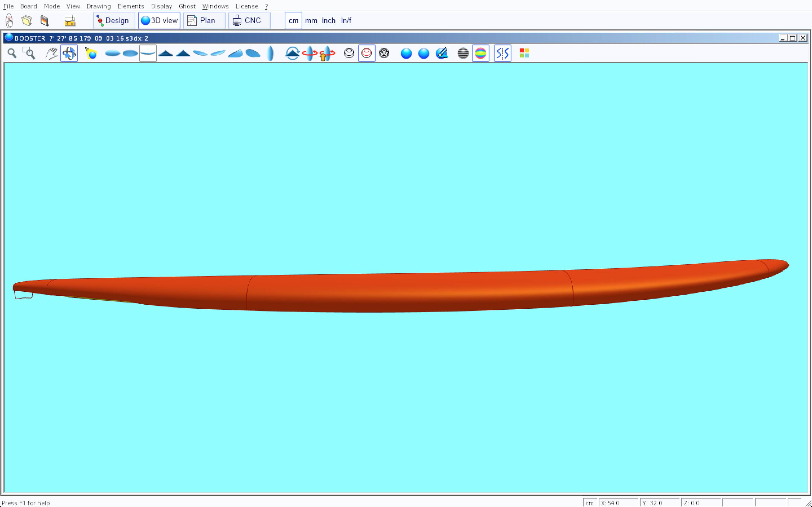Viewport: 812px width, 507px height.
Task: Select the magnifier zoom tool
Action: click(12, 53)
